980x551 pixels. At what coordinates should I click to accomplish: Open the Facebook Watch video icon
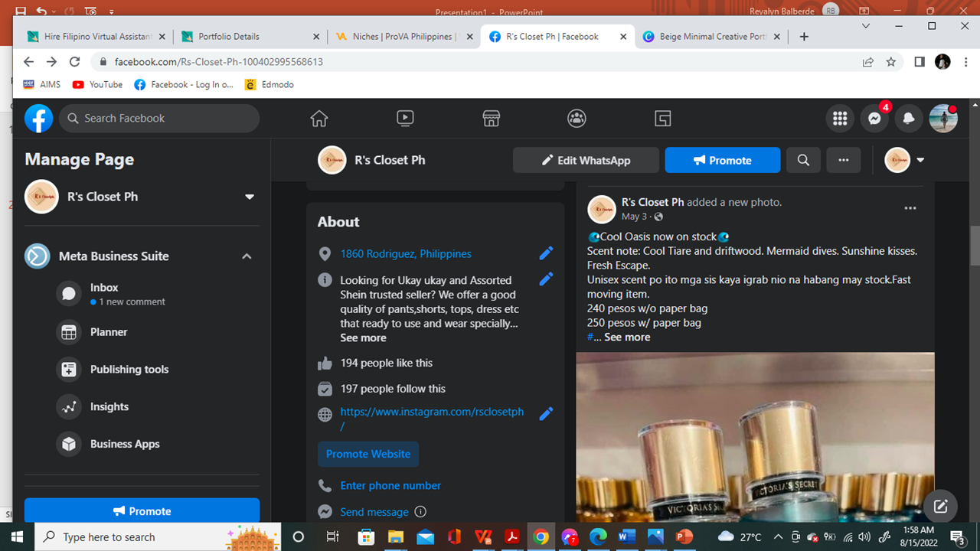[x=405, y=119]
